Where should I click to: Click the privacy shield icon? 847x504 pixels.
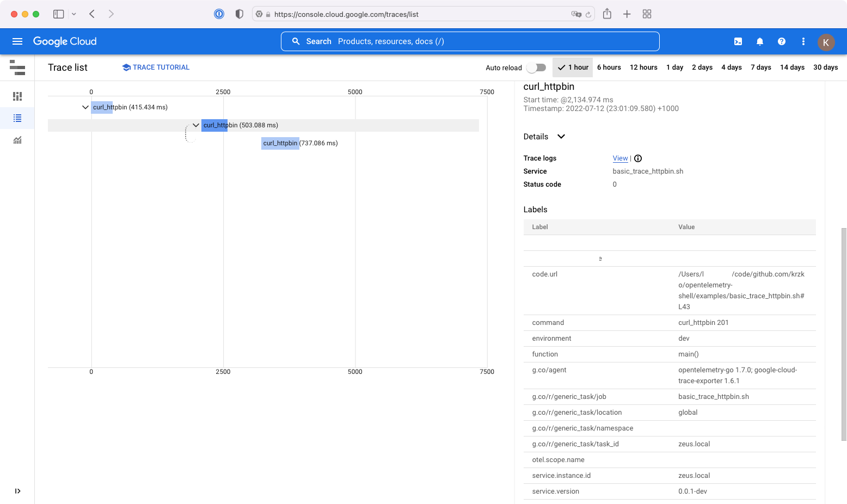point(239,14)
